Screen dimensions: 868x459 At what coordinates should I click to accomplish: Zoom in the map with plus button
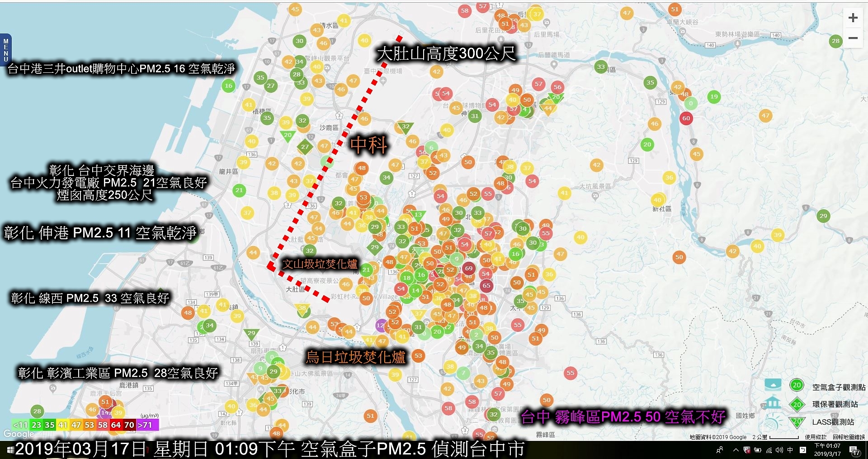click(x=853, y=18)
